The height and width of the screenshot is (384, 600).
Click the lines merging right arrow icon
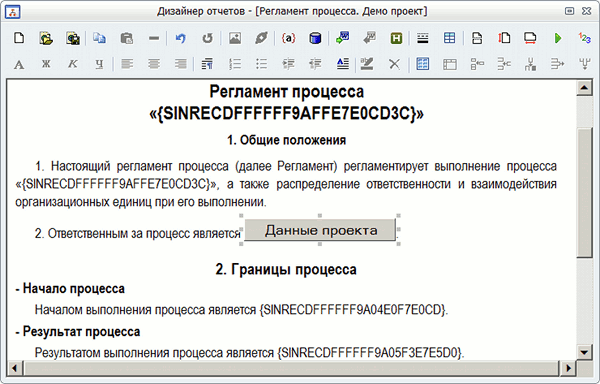tap(558, 64)
